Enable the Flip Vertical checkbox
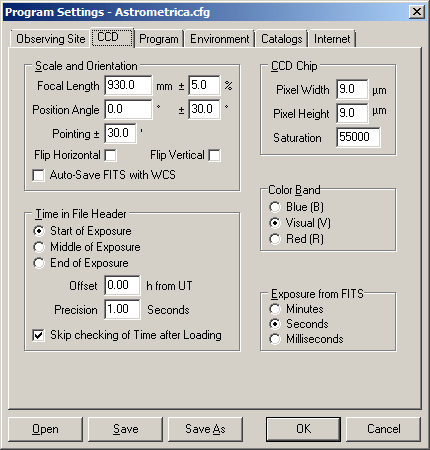 [x=214, y=155]
